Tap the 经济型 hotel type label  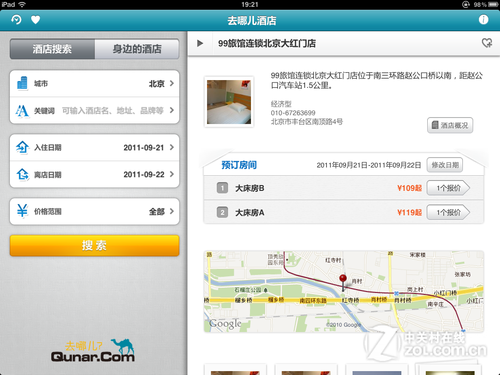tap(281, 104)
